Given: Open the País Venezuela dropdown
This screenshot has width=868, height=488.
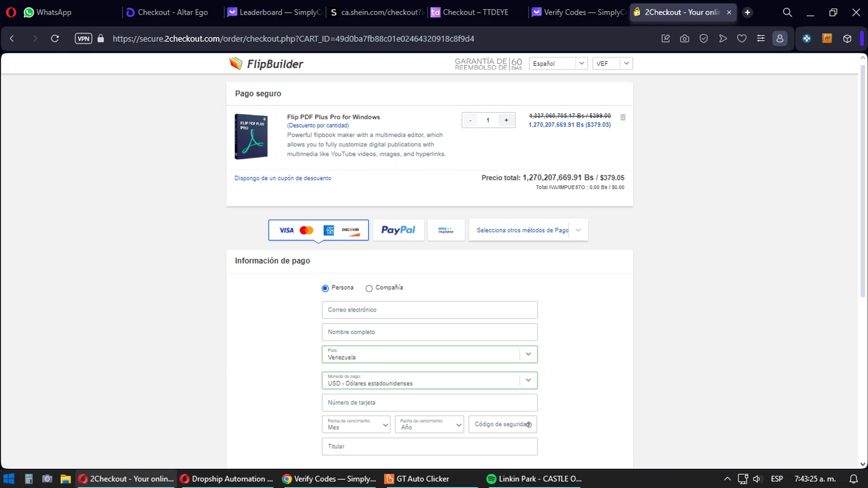Looking at the screenshot, I should pos(429,354).
